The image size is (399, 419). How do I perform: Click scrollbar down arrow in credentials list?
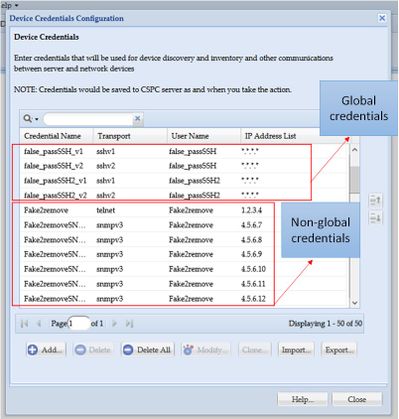point(355,303)
